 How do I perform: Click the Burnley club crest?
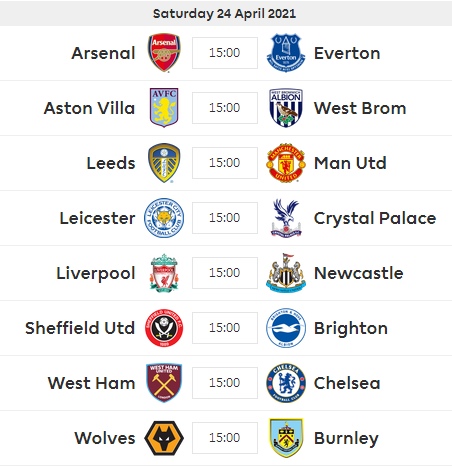(286, 438)
